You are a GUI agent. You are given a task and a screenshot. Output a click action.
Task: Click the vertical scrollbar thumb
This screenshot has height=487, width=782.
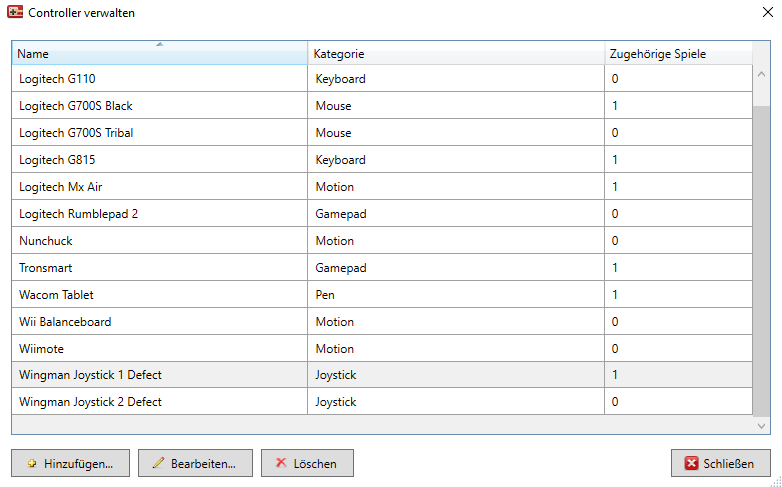[x=761, y=261]
